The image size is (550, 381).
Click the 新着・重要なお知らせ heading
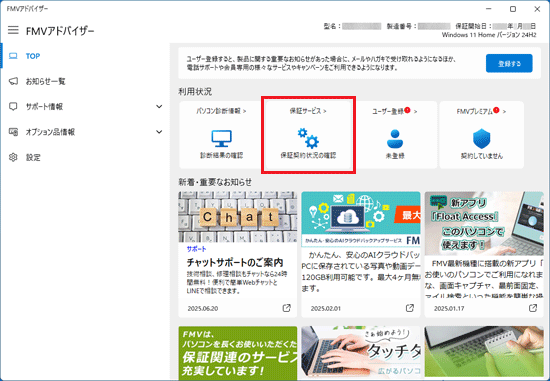coord(215,182)
